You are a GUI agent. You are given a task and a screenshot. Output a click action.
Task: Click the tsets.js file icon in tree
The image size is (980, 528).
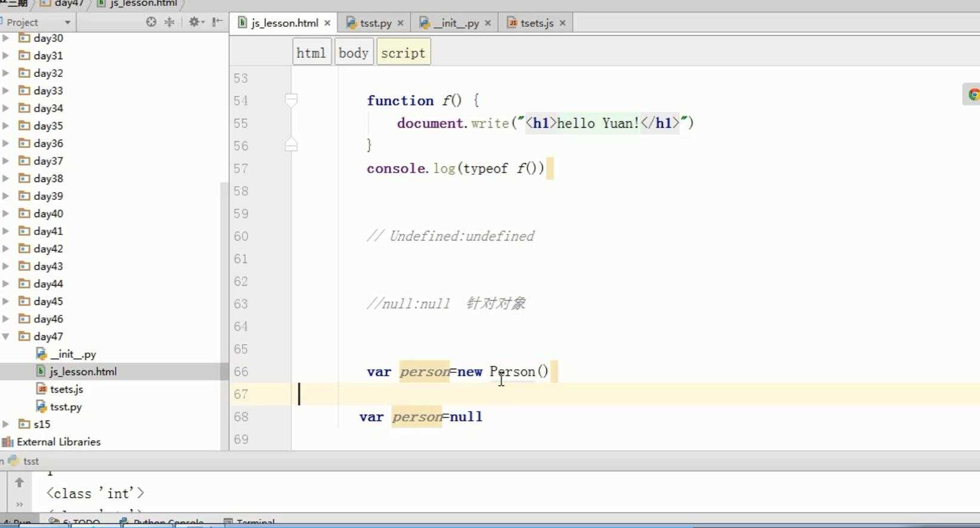tap(41, 389)
